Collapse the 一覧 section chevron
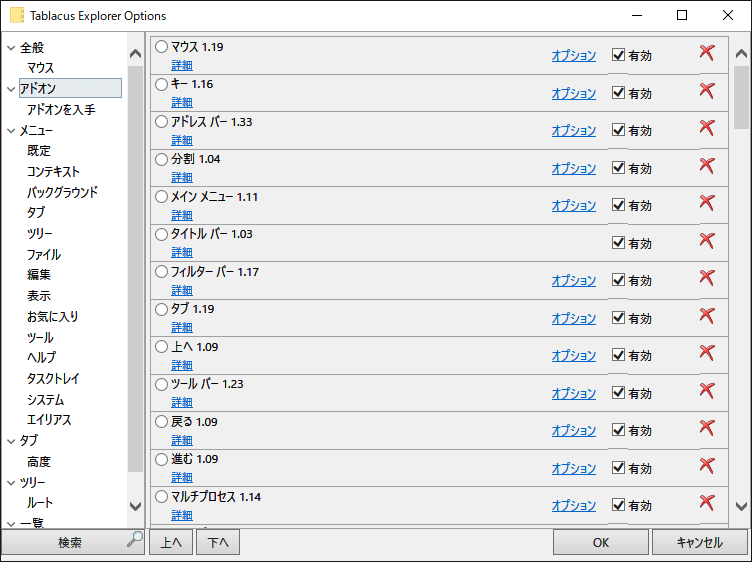 [x=12, y=524]
